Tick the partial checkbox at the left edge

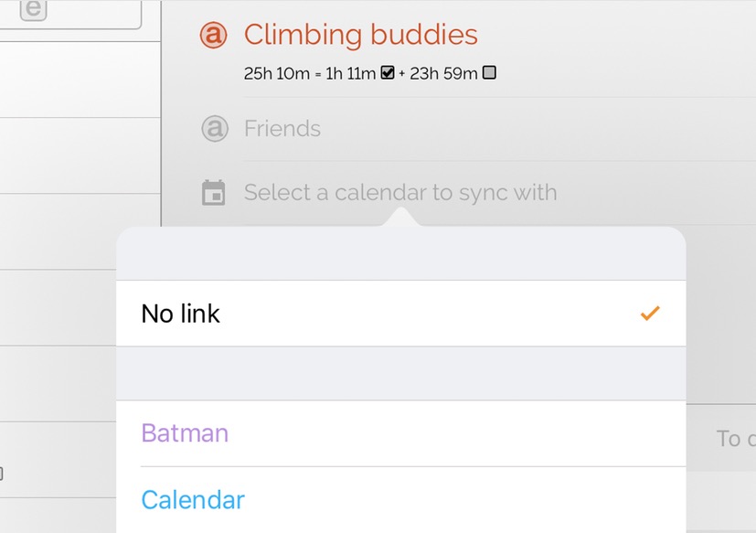tap(2, 474)
